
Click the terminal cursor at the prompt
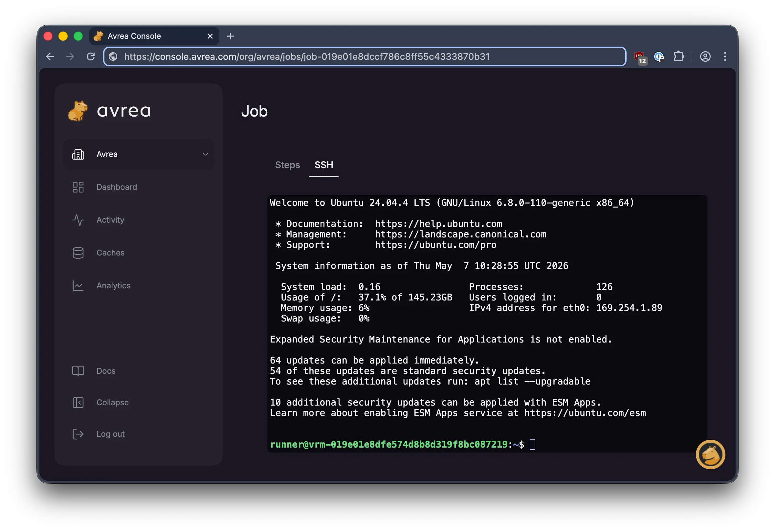(533, 445)
